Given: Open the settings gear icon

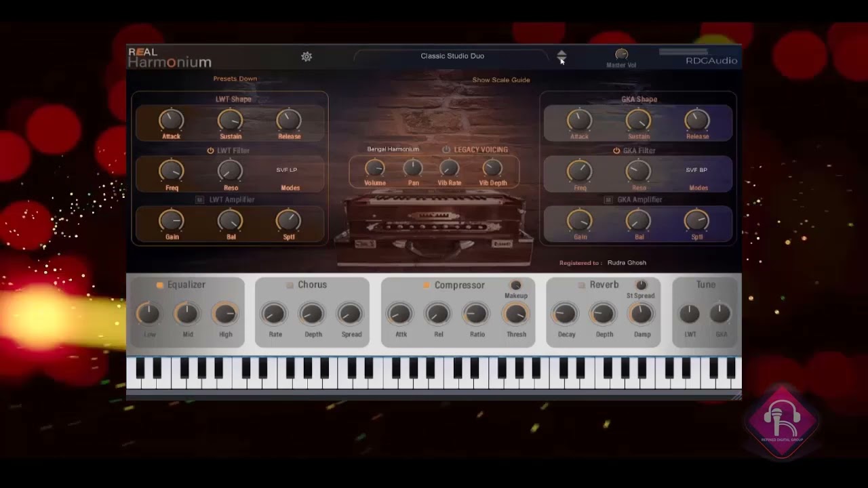Looking at the screenshot, I should (x=307, y=56).
